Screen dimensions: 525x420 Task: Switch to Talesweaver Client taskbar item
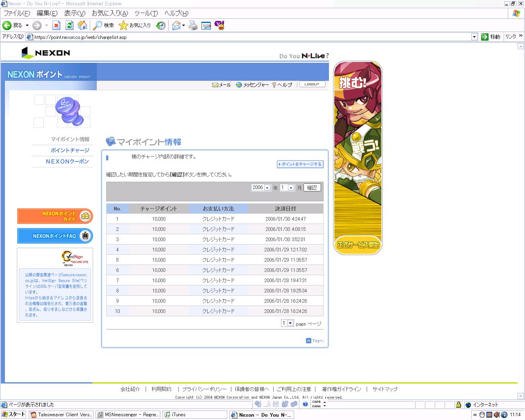coord(62,415)
